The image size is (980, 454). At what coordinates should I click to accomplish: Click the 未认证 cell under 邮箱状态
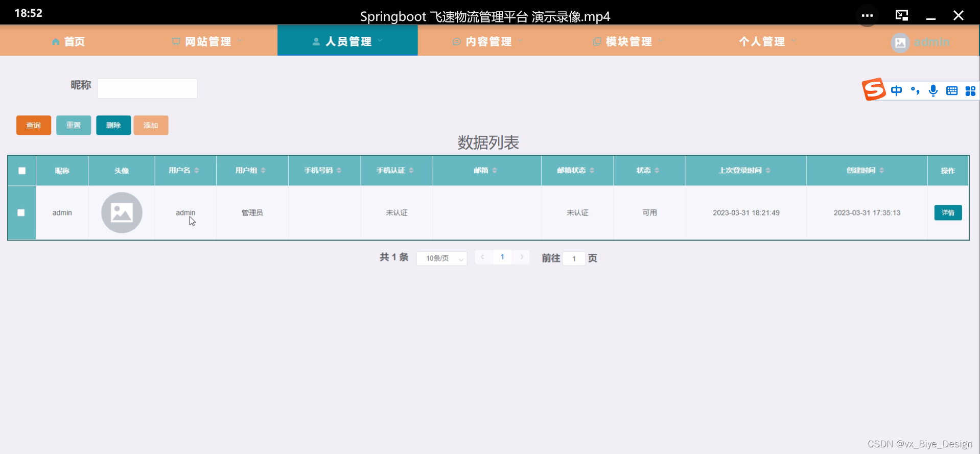[x=577, y=212]
